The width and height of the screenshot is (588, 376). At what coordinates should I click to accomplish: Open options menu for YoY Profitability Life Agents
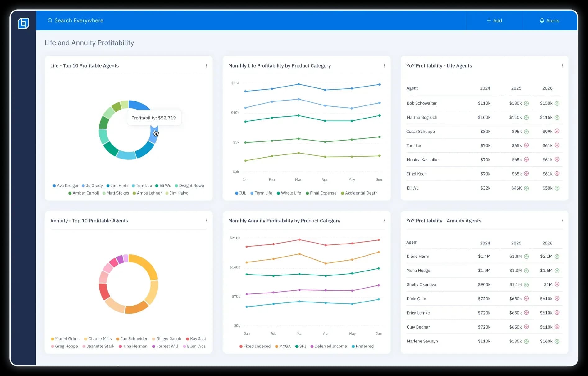(x=562, y=66)
